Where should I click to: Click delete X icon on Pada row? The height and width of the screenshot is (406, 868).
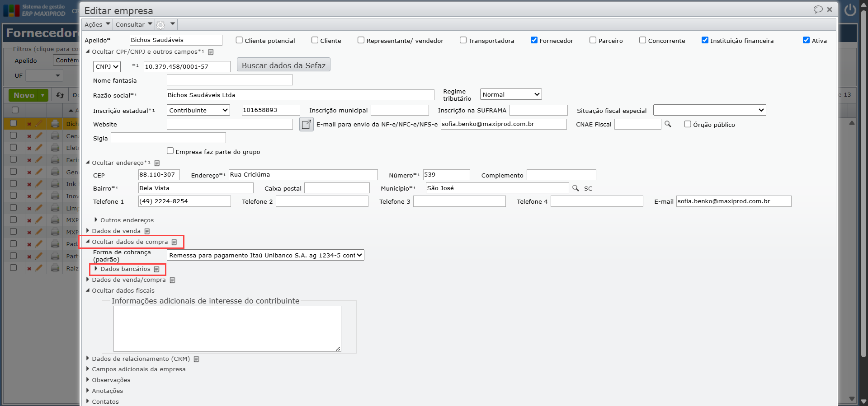tap(29, 244)
